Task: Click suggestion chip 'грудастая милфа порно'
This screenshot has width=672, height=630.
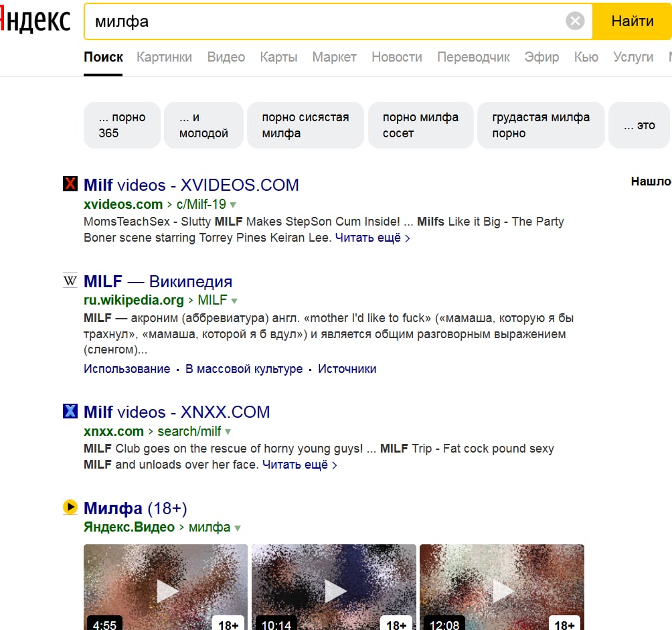Action: coord(541,125)
